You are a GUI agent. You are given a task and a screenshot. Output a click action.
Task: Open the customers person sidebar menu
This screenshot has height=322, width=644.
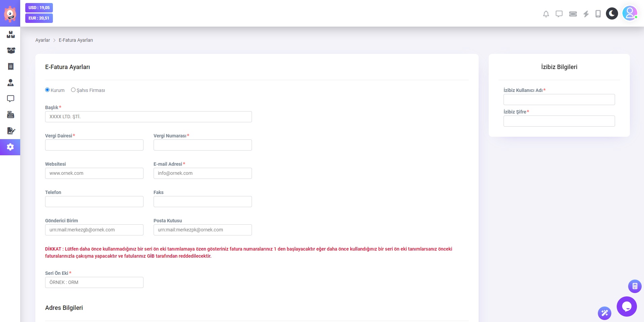pyautogui.click(x=10, y=83)
